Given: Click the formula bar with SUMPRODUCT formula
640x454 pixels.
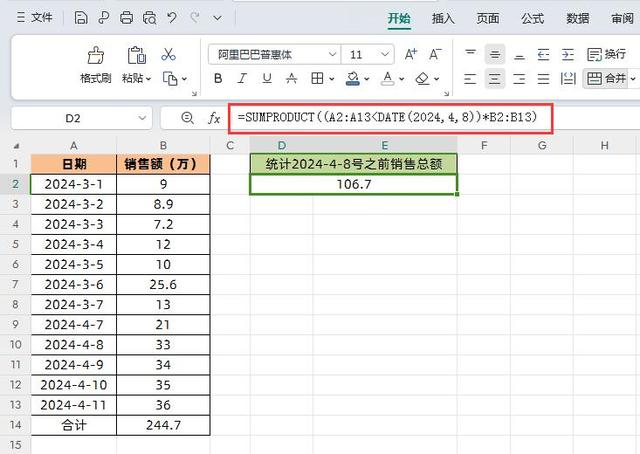Looking at the screenshot, I should [391, 118].
